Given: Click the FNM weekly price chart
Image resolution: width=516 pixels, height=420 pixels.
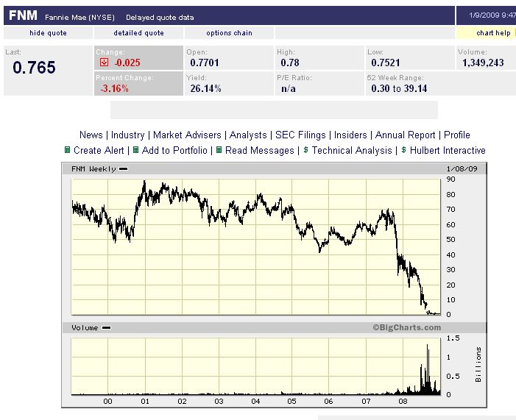Looking at the screenshot, I should click(255, 246).
